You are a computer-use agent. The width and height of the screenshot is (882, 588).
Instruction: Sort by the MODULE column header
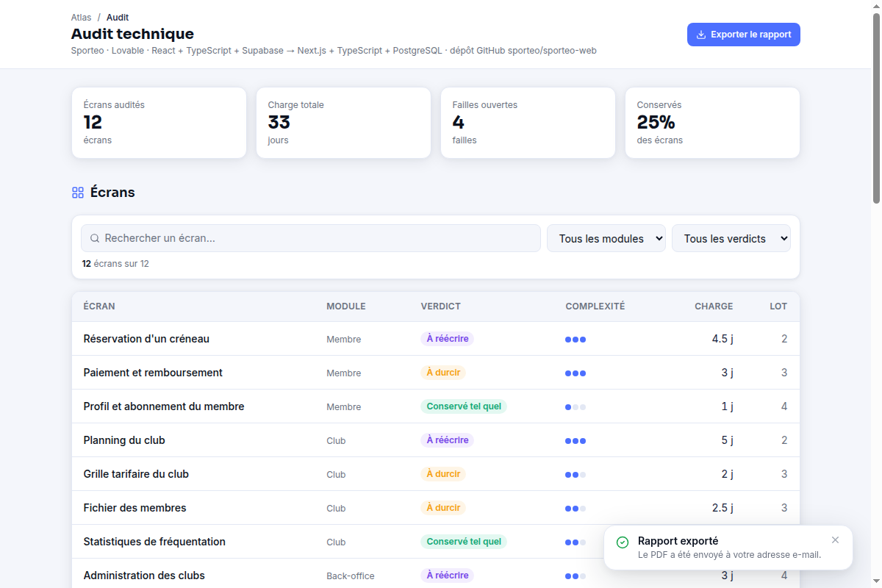[346, 306]
